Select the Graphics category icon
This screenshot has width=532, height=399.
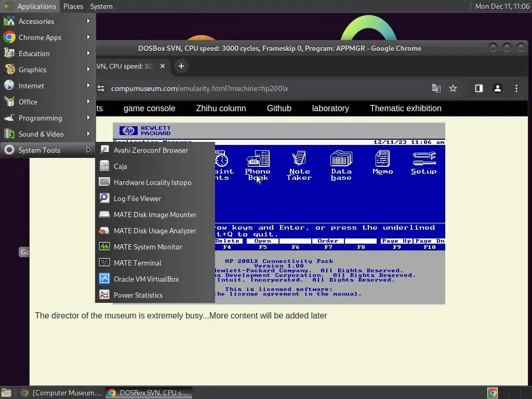(9, 70)
